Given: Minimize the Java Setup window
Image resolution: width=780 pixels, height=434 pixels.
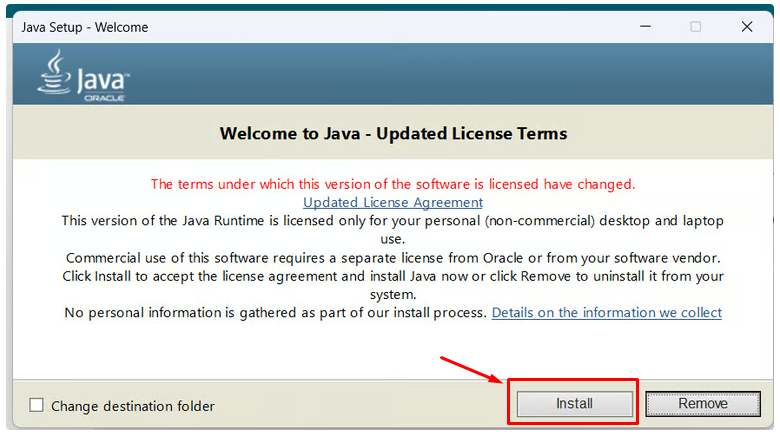Looking at the screenshot, I should (x=645, y=26).
